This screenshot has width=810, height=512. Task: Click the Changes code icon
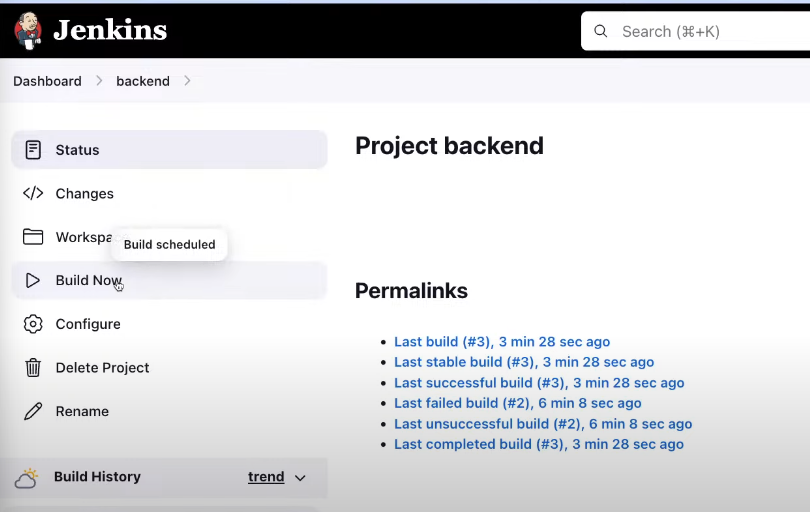[x=33, y=193]
